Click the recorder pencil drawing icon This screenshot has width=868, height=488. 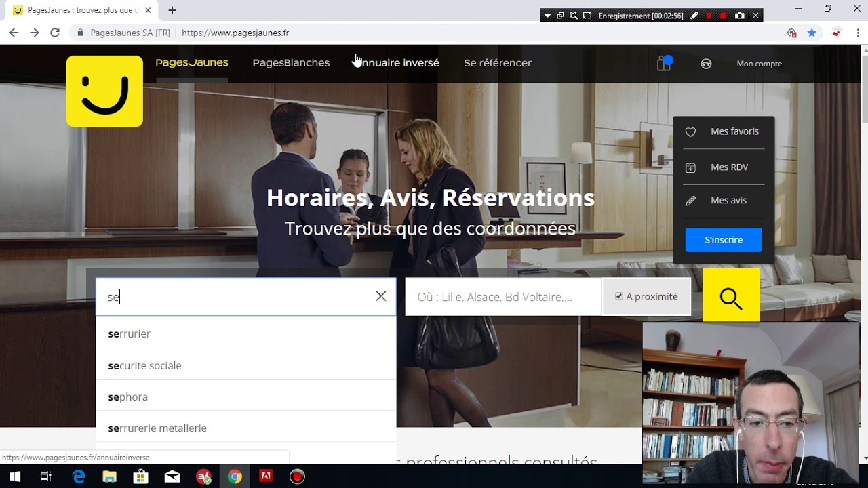point(694,16)
